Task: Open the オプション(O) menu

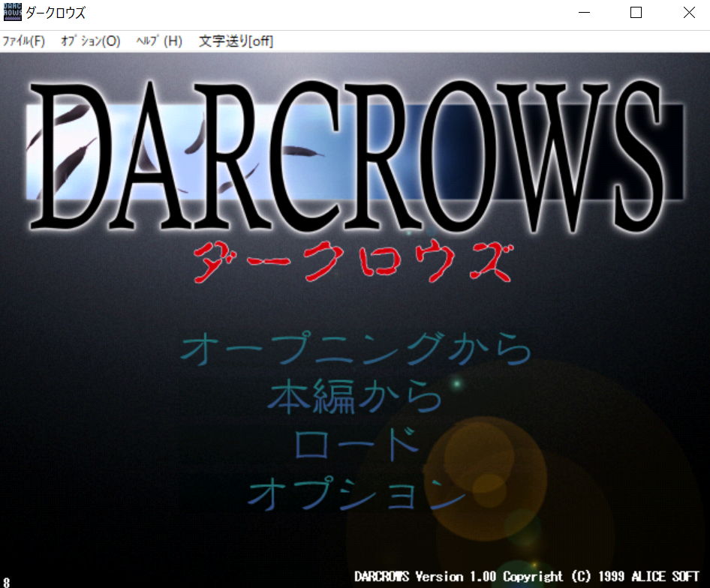Action: pos(91,41)
